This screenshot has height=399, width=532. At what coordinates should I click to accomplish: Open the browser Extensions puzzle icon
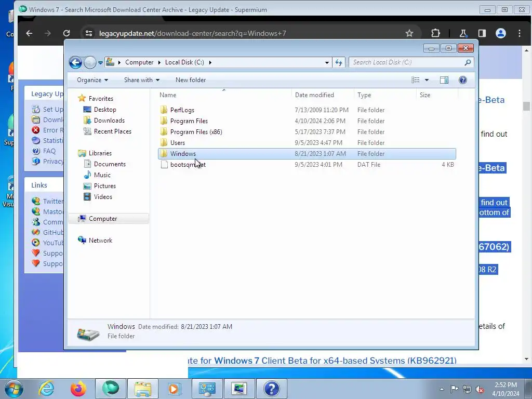(x=436, y=33)
